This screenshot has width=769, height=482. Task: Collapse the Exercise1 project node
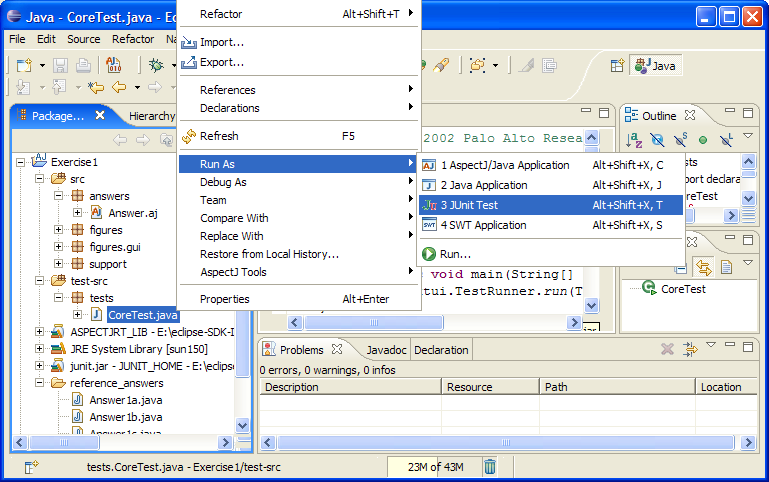tap(20, 162)
